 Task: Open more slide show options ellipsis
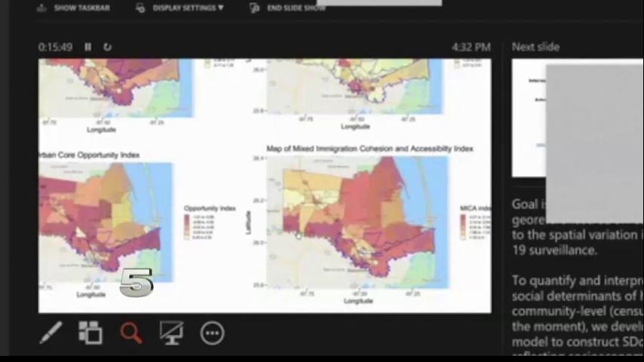pyautogui.click(x=212, y=333)
